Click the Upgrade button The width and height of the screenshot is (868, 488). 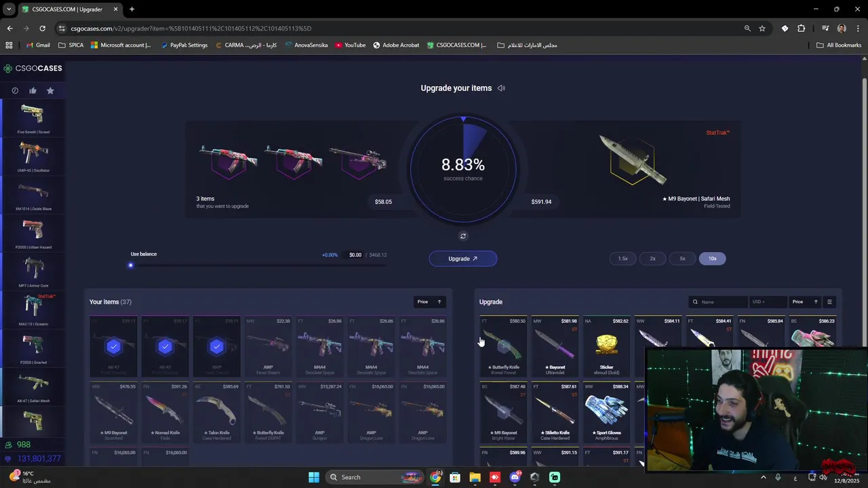pos(463,259)
